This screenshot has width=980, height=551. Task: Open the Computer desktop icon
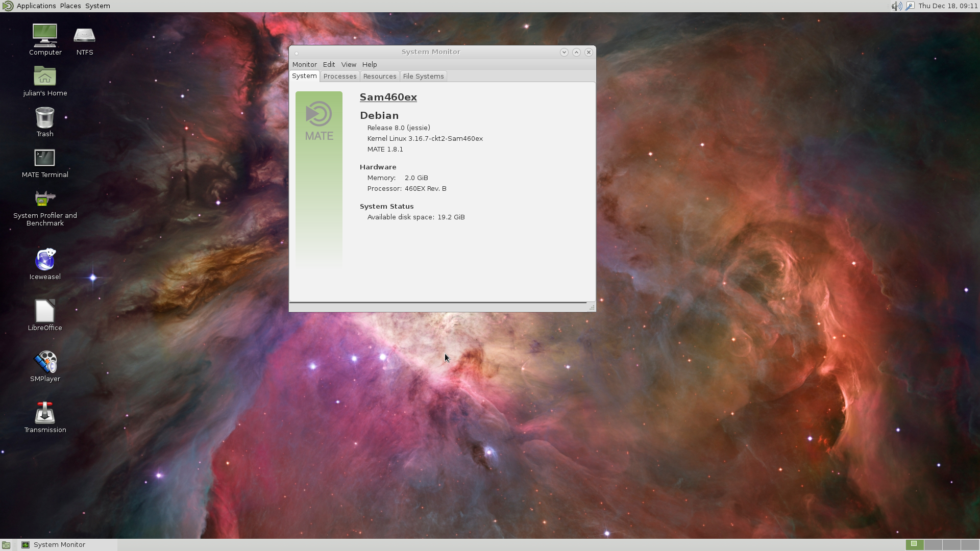(45, 36)
